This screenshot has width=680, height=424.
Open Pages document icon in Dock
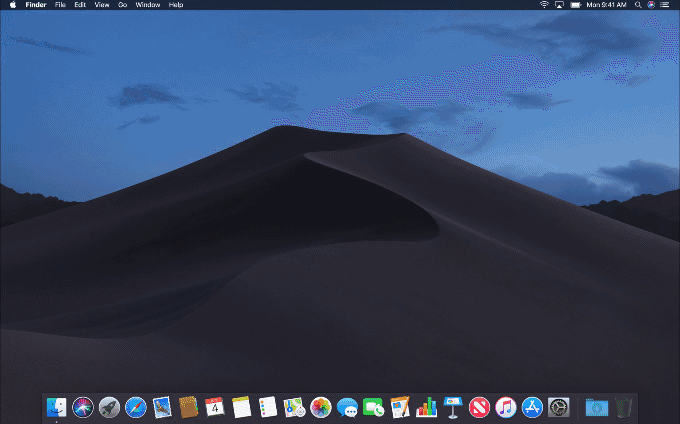click(x=400, y=408)
